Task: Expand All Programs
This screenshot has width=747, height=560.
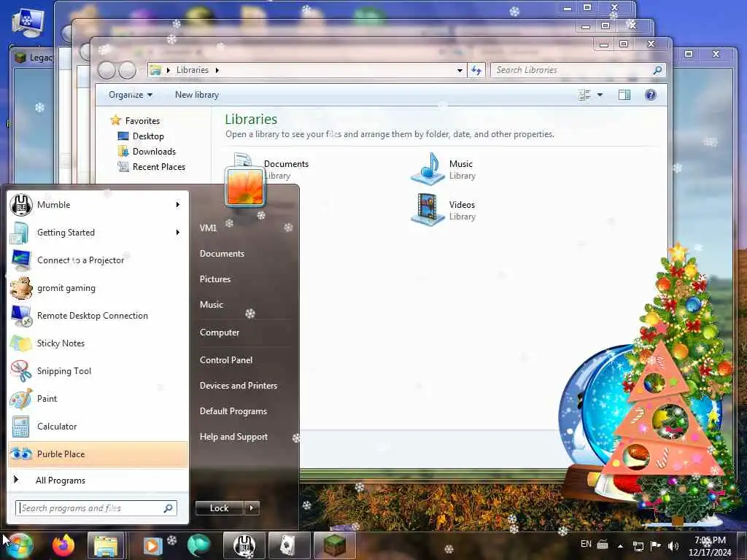Action: coord(98,480)
